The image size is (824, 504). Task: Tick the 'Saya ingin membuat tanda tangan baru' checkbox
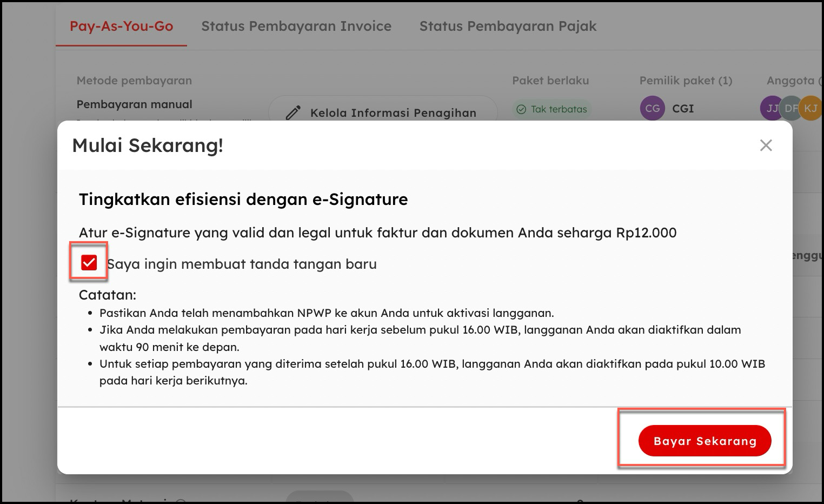(89, 263)
